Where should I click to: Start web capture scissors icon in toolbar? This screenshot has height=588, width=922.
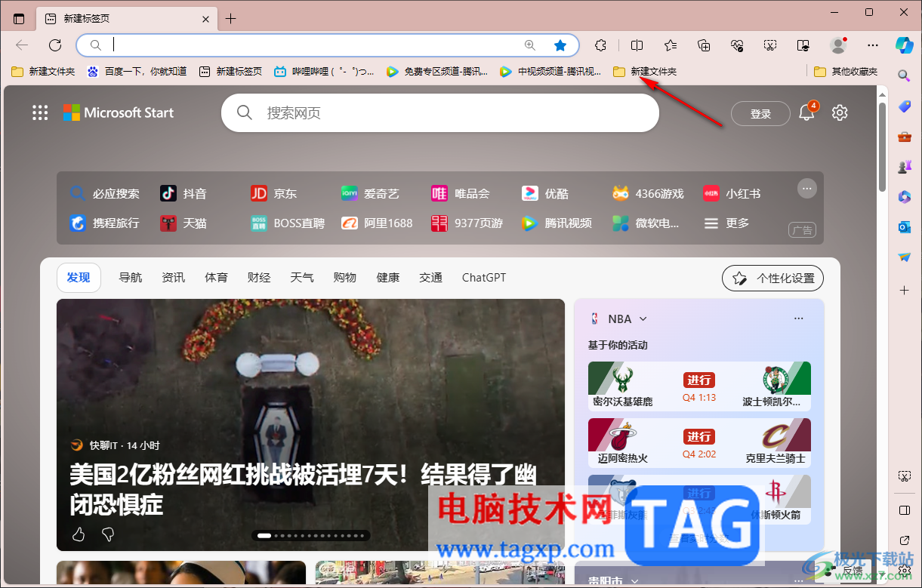tap(770, 45)
